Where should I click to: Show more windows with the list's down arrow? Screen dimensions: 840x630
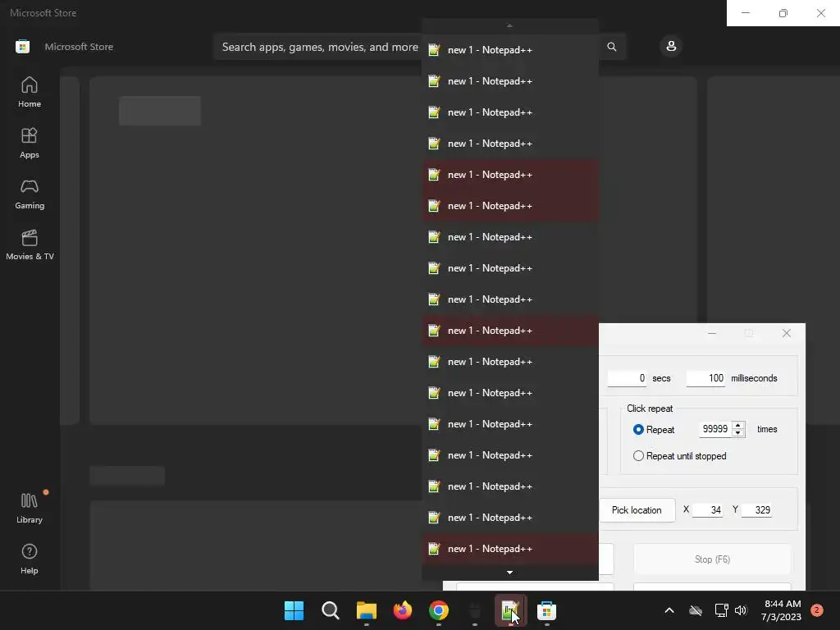509,572
